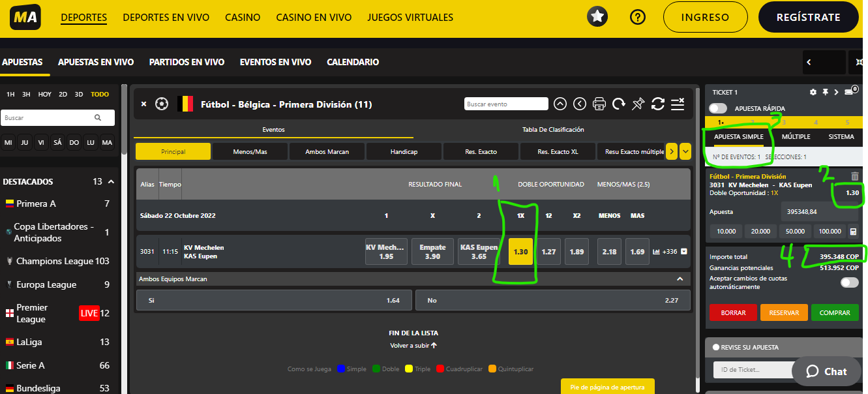Click the Regístrate button
868x394 pixels.
point(808,18)
